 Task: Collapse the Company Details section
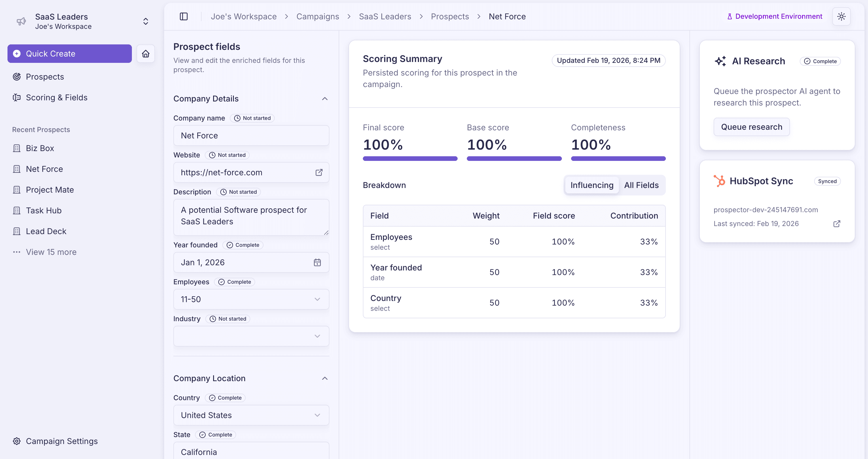[x=325, y=99]
